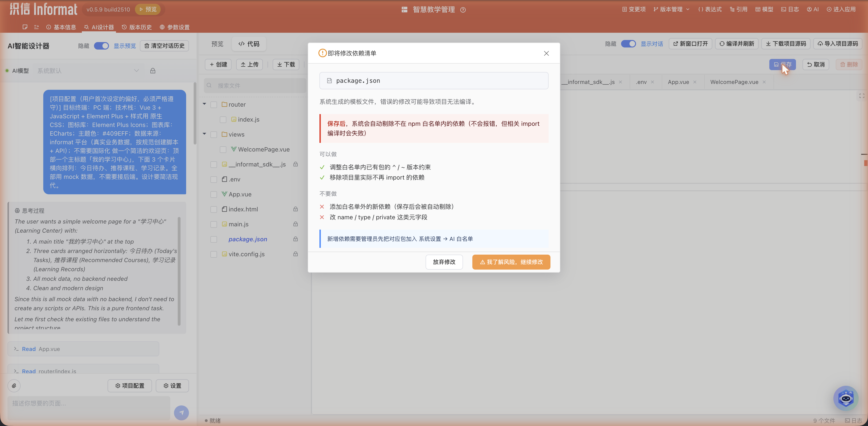Check the package.json file checkbox
Image resolution: width=868 pixels, height=426 pixels.
214,239
